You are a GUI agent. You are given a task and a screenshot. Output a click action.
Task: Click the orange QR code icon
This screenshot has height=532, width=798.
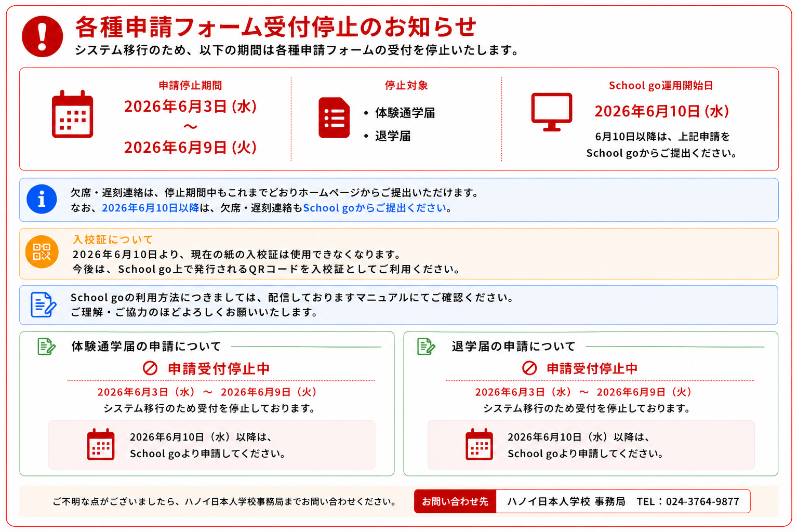point(42,252)
